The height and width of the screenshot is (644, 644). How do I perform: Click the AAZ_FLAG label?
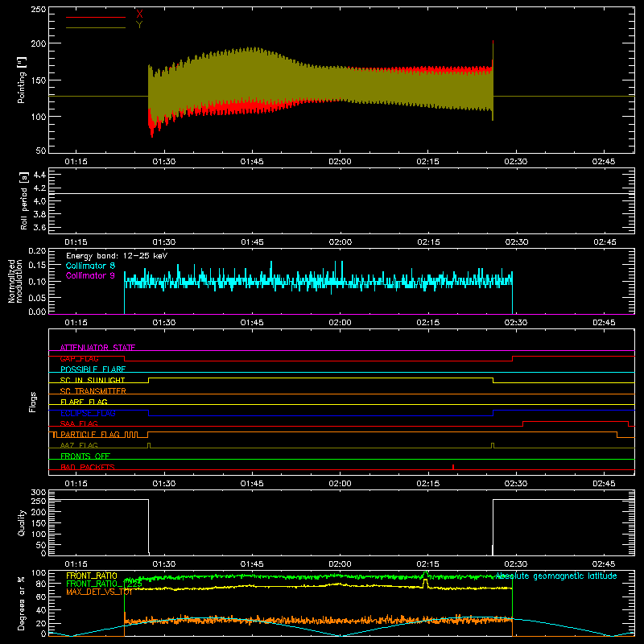(x=79, y=445)
